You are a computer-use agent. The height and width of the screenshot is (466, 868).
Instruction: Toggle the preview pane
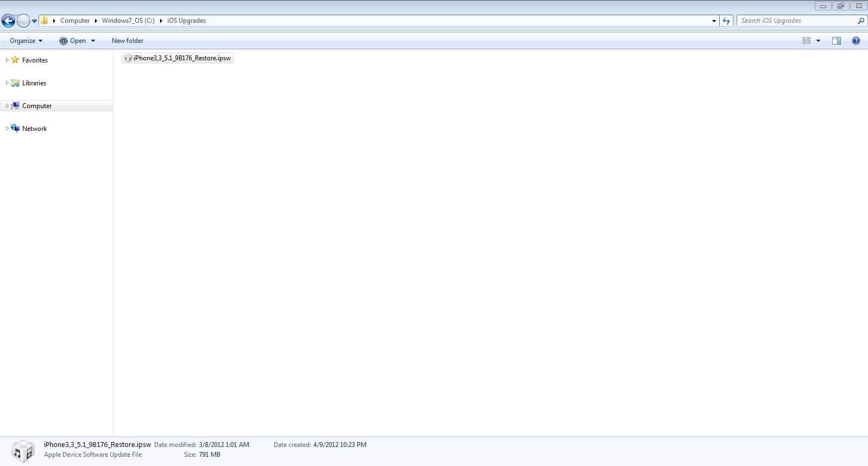[837, 41]
